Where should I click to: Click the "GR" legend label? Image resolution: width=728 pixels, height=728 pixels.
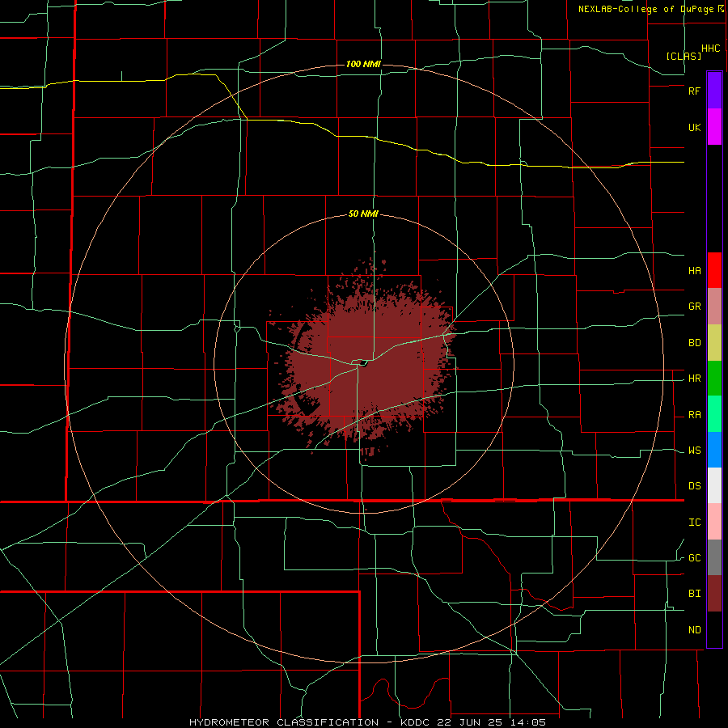pyautogui.click(x=694, y=307)
